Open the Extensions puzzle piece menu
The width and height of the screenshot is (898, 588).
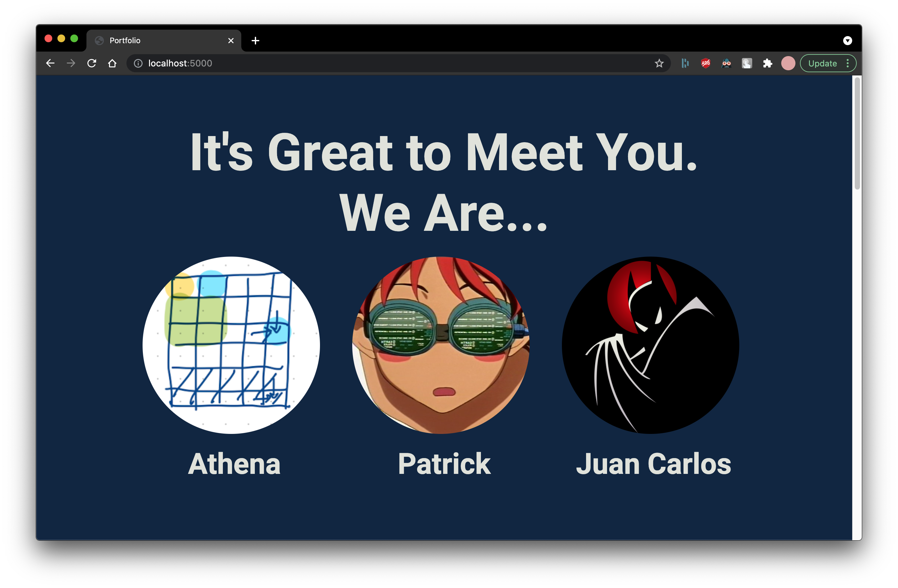(x=767, y=64)
